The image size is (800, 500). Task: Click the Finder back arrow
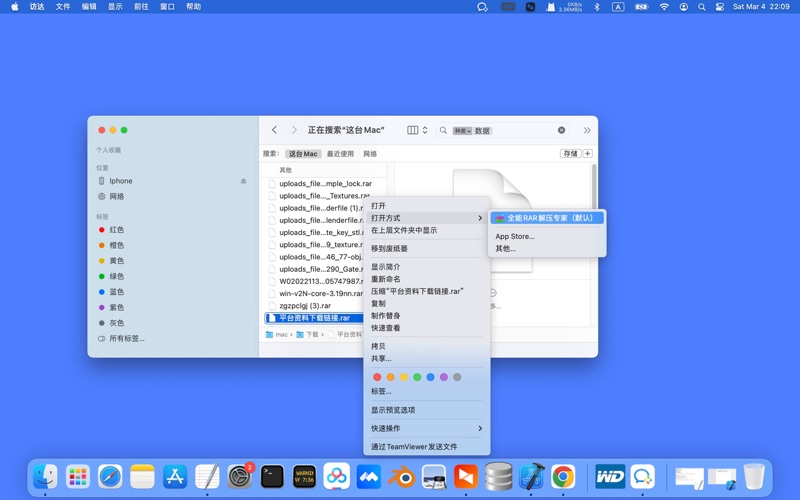(x=275, y=130)
